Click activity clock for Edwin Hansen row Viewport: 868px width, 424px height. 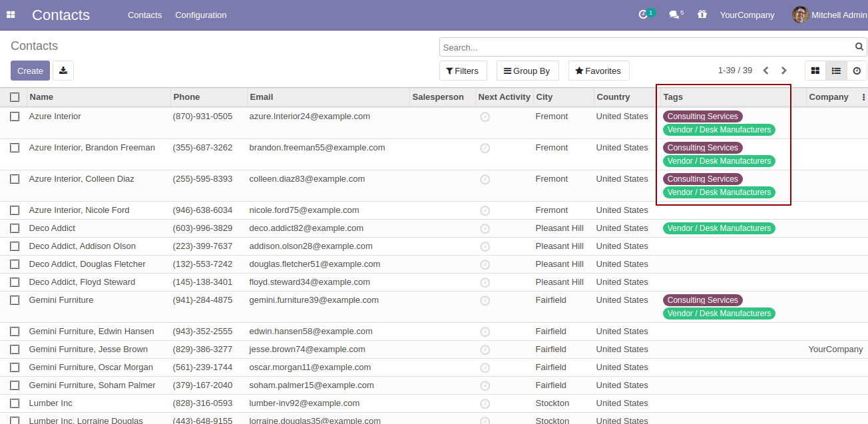pos(485,332)
